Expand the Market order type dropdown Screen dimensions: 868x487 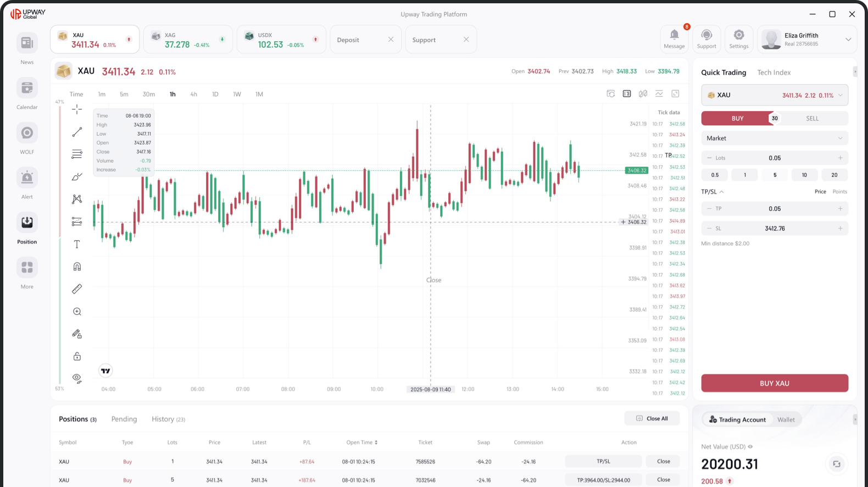(774, 139)
